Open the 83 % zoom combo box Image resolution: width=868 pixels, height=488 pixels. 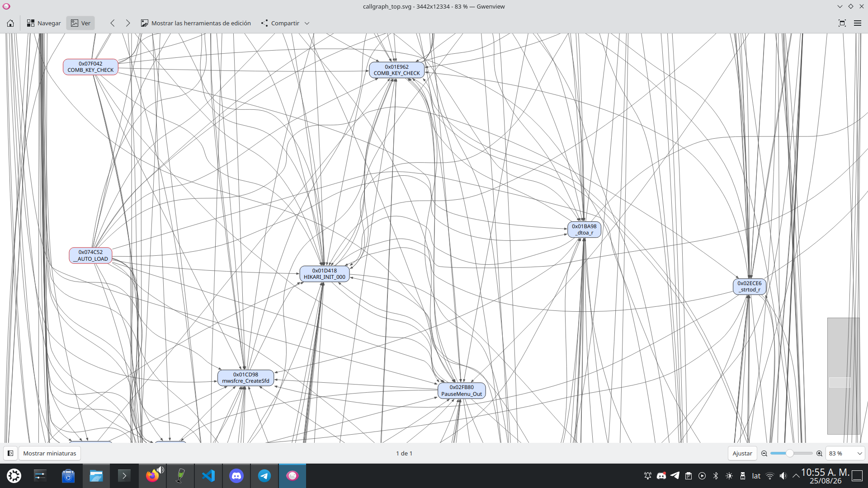point(845,453)
